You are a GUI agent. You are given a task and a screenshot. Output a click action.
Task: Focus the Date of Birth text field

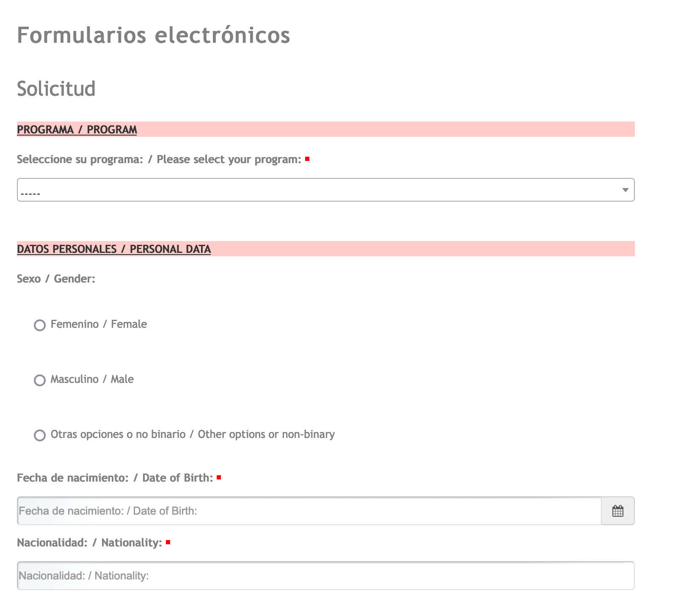(309, 511)
